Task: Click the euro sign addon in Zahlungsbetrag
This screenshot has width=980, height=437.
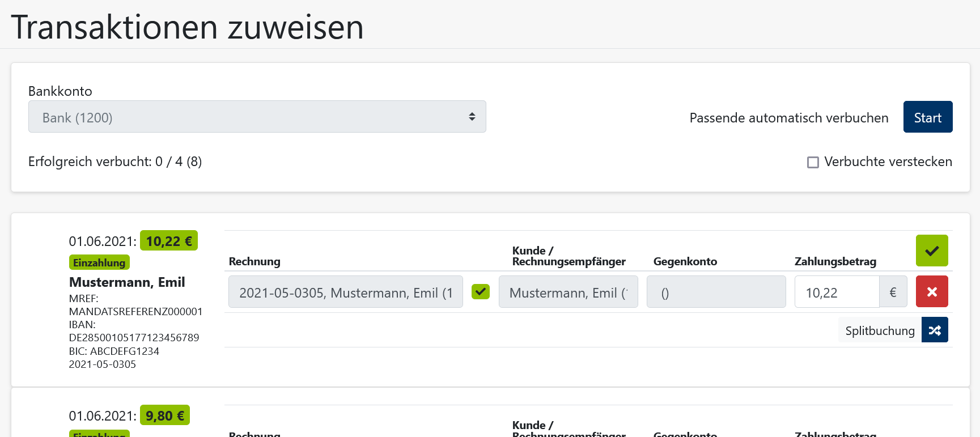Action: point(893,292)
